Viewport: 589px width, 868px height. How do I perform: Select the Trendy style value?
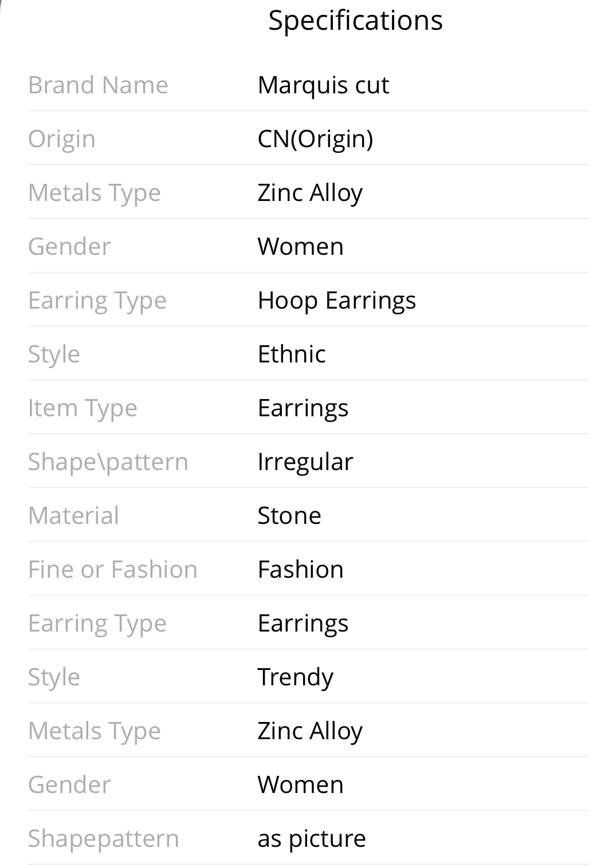pyautogui.click(x=295, y=677)
